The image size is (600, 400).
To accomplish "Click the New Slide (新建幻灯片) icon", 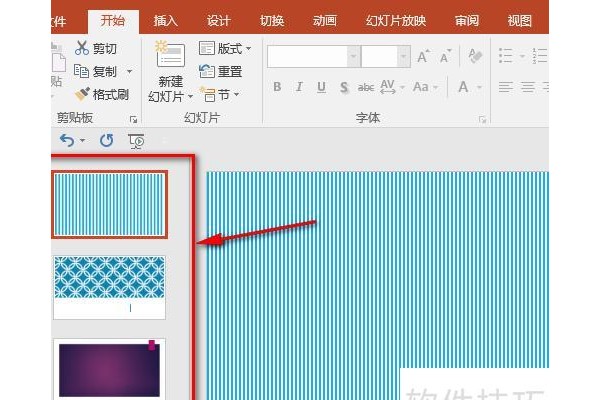I will pyautogui.click(x=170, y=55).
